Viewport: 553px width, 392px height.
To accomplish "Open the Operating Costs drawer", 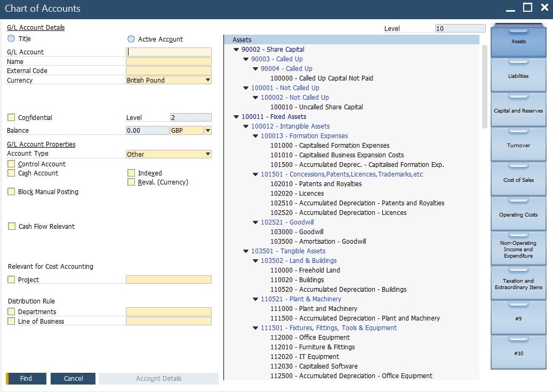I will (x=518, y=215).
